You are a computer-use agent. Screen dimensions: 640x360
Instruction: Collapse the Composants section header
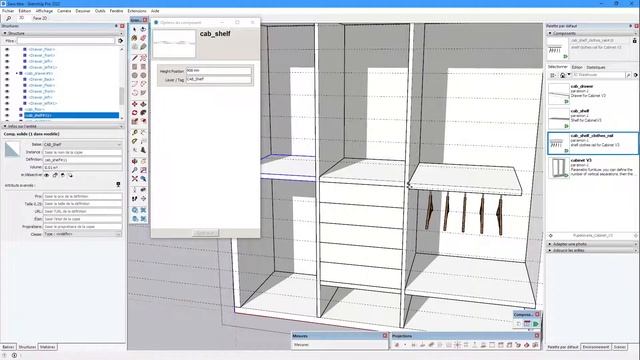[x=591, y=33]
